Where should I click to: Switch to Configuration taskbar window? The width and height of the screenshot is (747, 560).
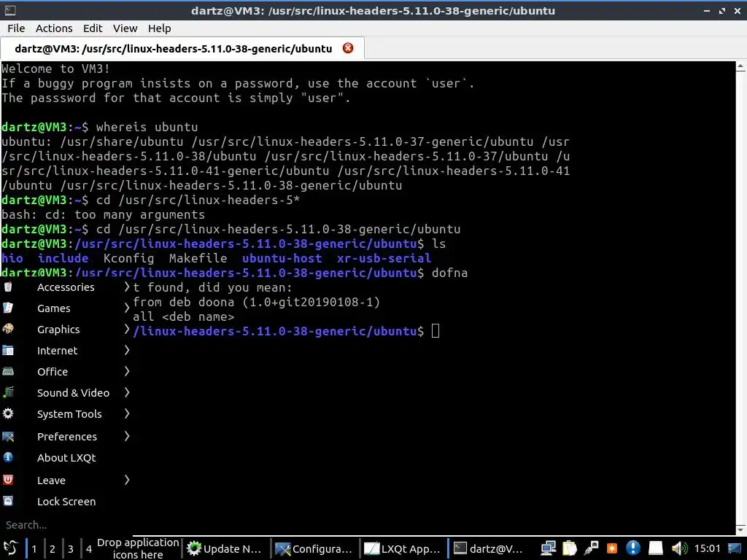pyautogui.click(x=315, y=548)
